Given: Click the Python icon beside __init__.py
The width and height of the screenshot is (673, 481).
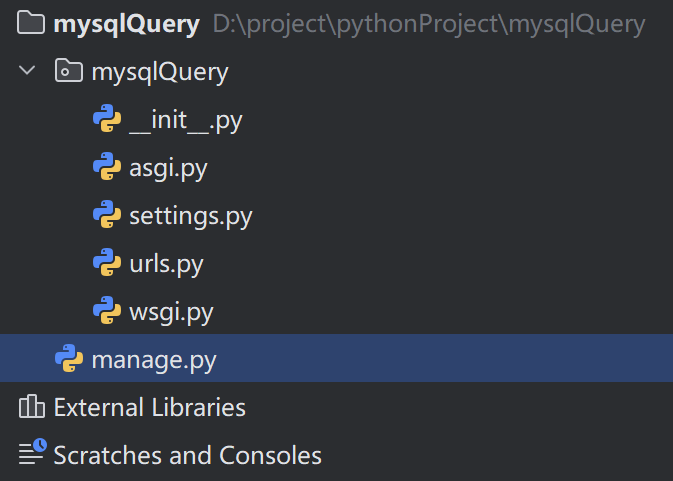Looking at the screenshot, I should [107, 120].
